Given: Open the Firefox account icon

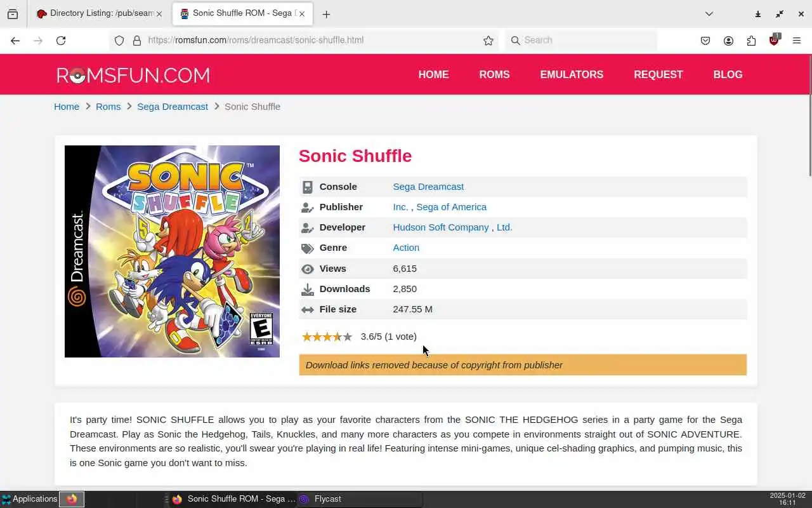Looking at the screenshot, I should [728, 41].
